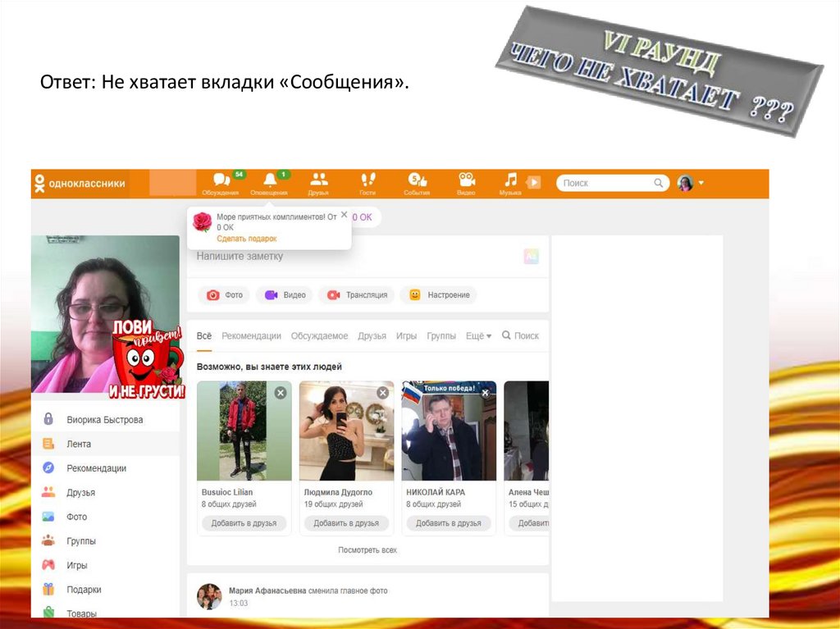Add Busuioc Lilian as friend
This screenshot has height=629, width=840.
coord(244,523)
